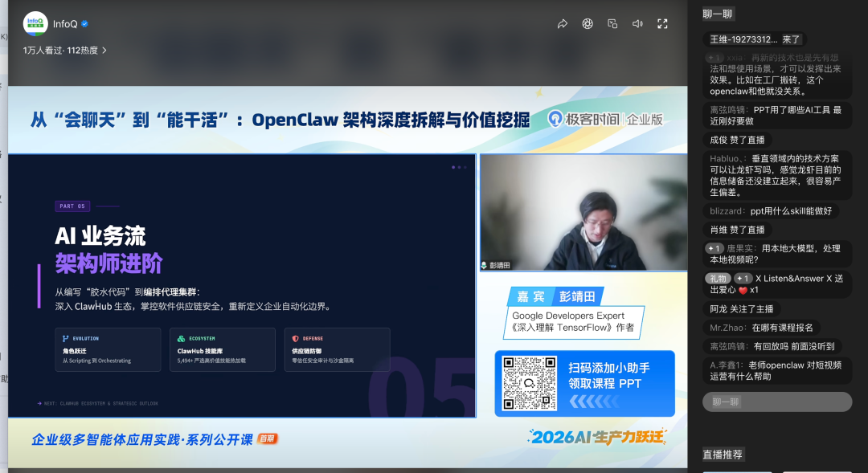Click 离弦鸣镝's message 有回放吗 前面没听到

772,346
